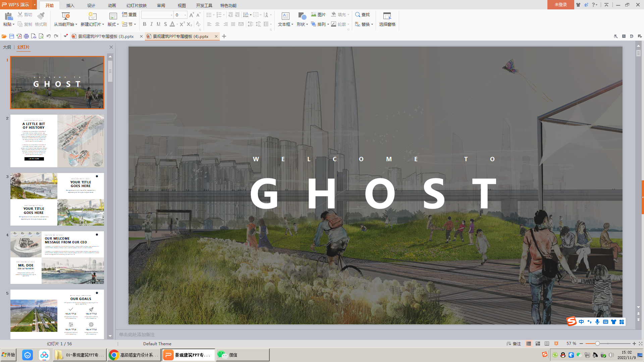644x362 pixels.
Task: Toggle Bold formatting
Action: 145,24
